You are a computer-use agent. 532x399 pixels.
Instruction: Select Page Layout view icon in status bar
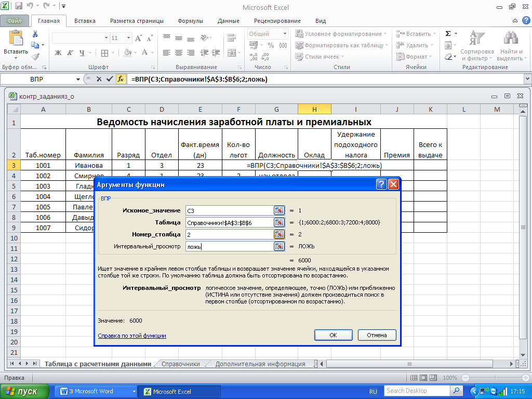click(x=423, y=378)
